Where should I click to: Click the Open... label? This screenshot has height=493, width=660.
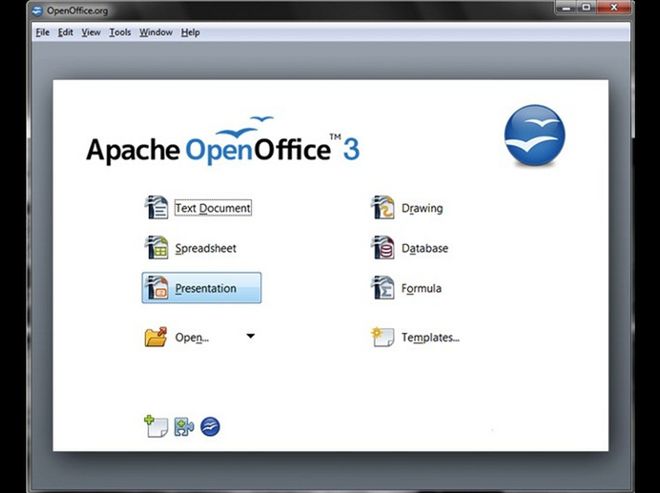192,338
